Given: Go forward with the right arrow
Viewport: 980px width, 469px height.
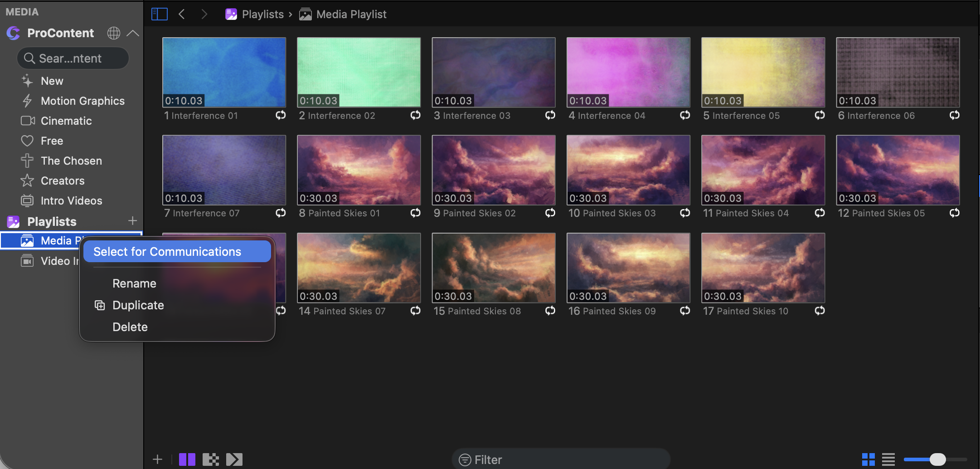Looking at the screenshot, I should 204,14.
